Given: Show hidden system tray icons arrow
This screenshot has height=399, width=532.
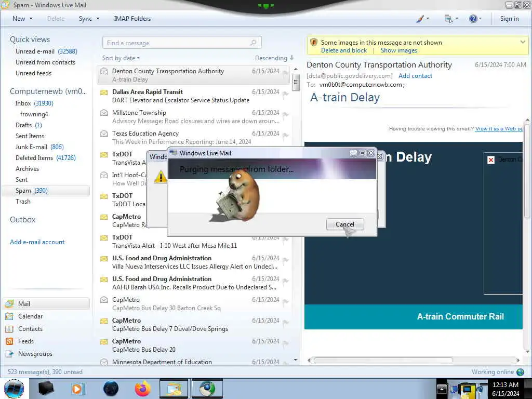Looking at the screenshot, I should [x=442, y=389].
